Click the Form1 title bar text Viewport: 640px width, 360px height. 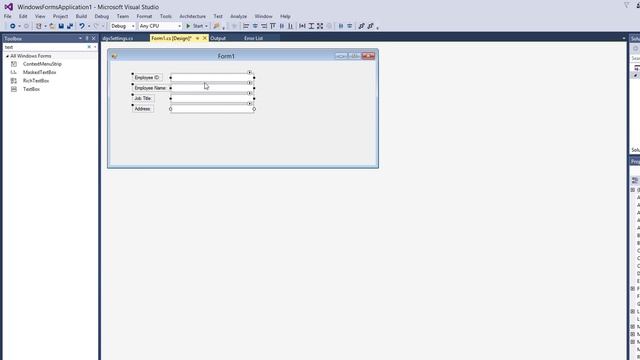pyautogui.click(x=226, y=56)
